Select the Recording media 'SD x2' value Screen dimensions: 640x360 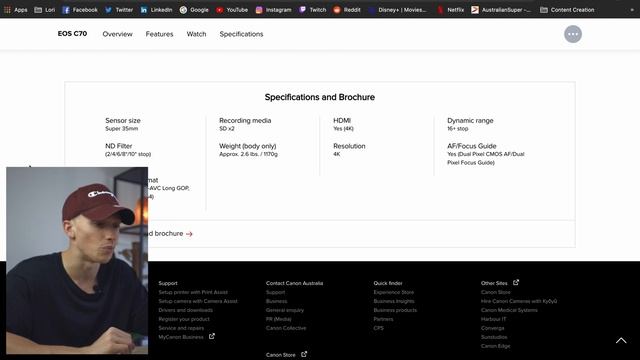coord(227,129)
